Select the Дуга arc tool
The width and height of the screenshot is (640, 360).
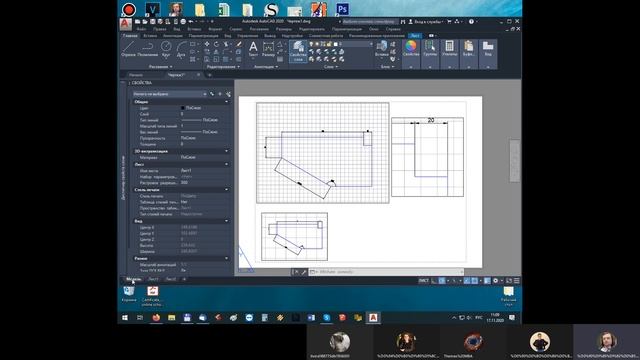pos(181,49)
